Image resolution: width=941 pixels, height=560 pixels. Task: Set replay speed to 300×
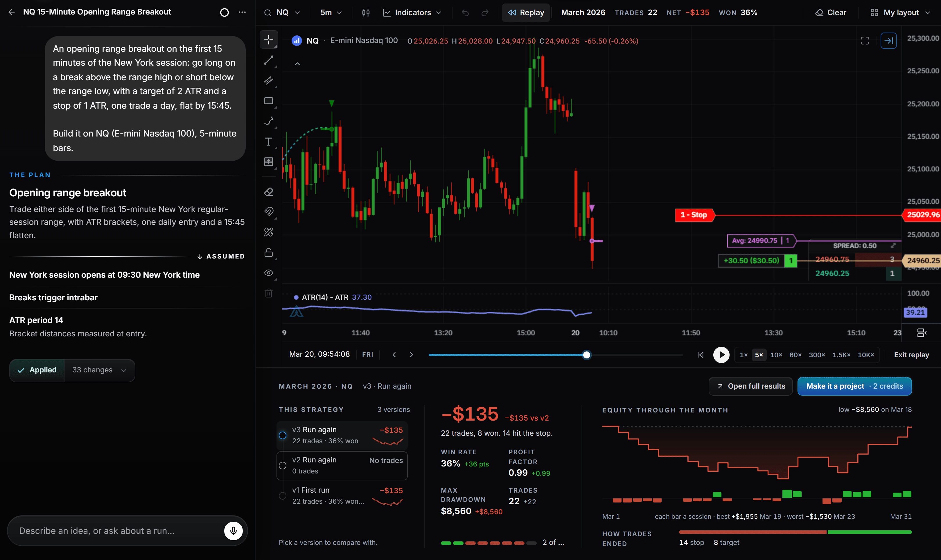817,355
